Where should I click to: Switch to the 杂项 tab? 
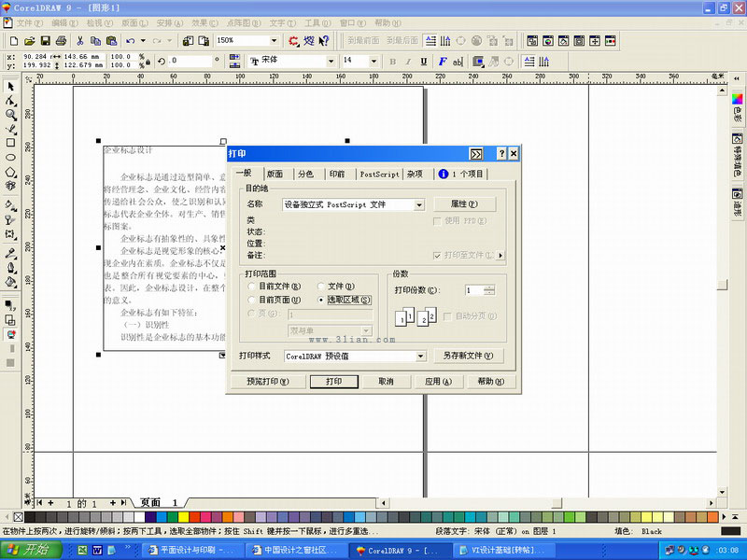pos(415,175)
